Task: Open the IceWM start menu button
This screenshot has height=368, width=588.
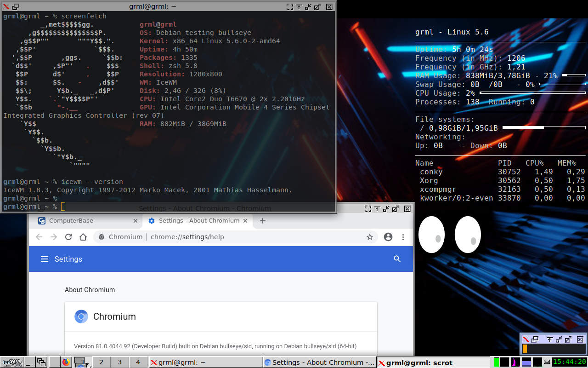Action: [11, 362]
